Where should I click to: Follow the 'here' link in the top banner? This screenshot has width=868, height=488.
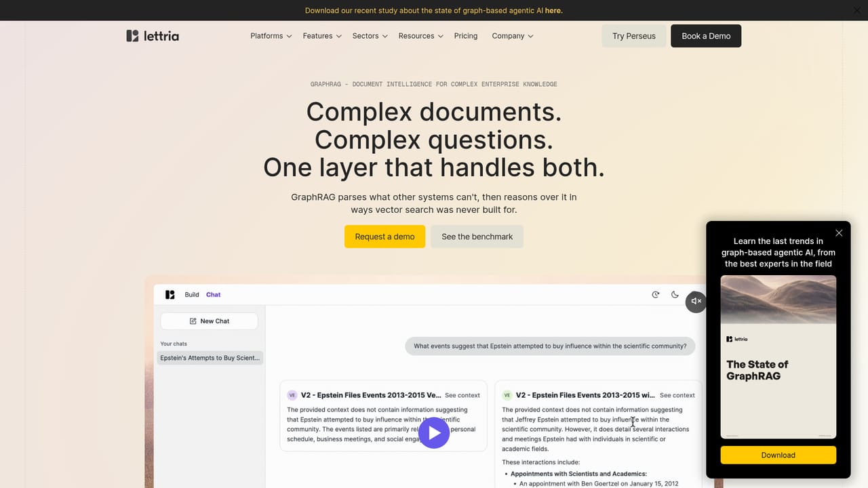coord(553,10)
